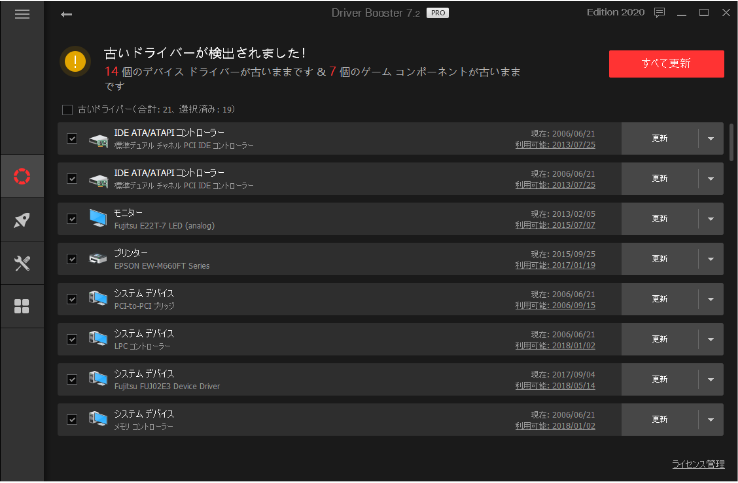Uncheck the second IDE ATA/ATAPI controller row
The image size is (738, 483).
click(x=72, y=178)
